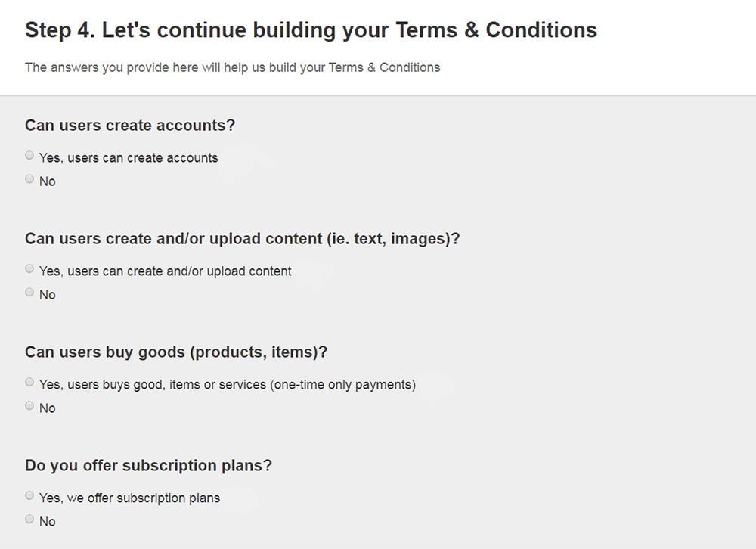The width and height of the screenshot is (756, 549).
Task: Click the "No" label under content question
Action: pos(48,294)
